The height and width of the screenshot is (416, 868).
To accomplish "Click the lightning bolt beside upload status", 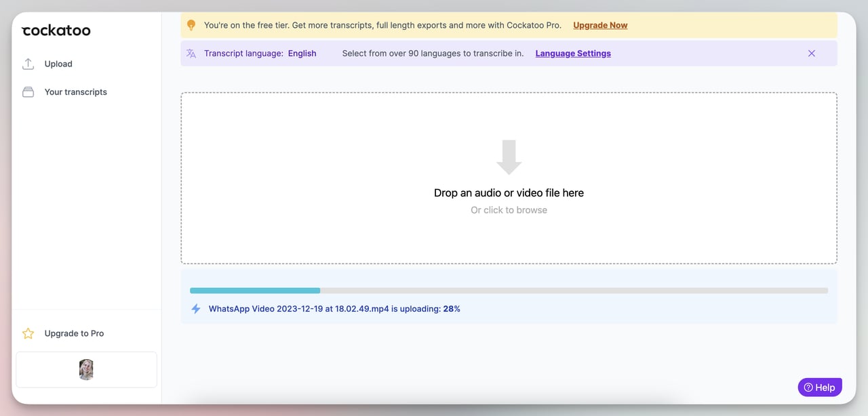I will coord(195,308).
